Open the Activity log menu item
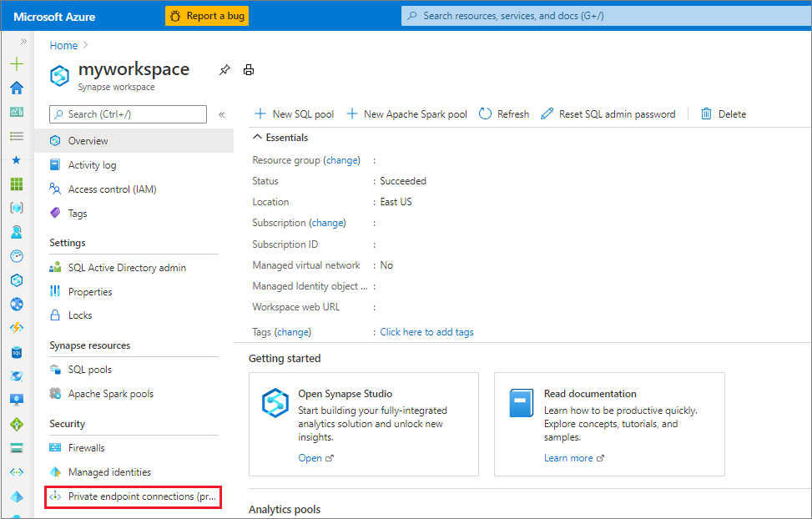This screenshot has height=519, width=812. pyautogui.click(x=92, y=165)
